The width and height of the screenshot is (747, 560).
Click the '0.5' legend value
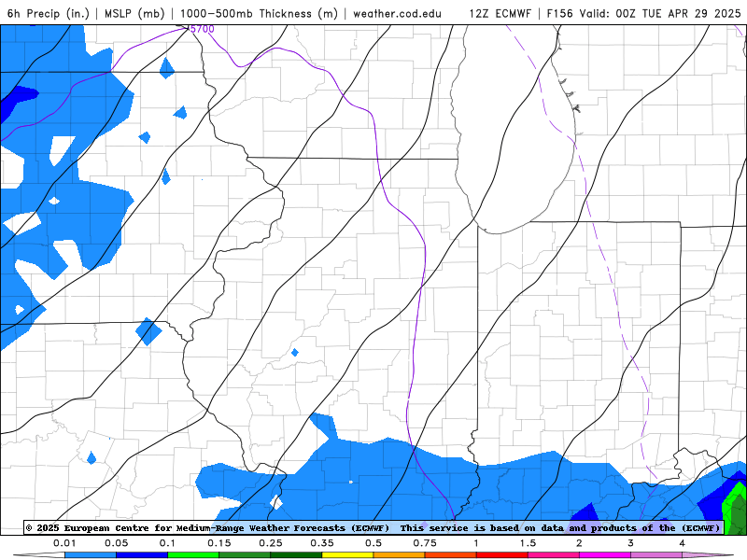pos(373,543)
